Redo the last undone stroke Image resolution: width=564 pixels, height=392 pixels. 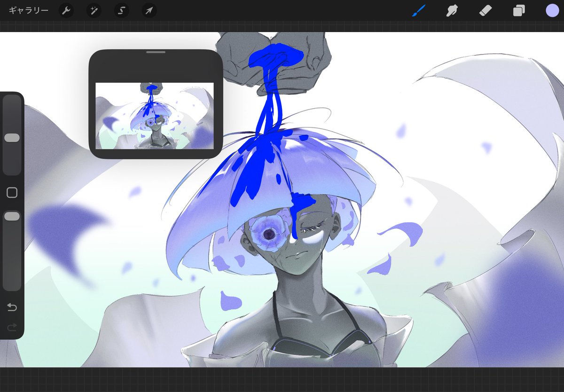pos(12,327)
